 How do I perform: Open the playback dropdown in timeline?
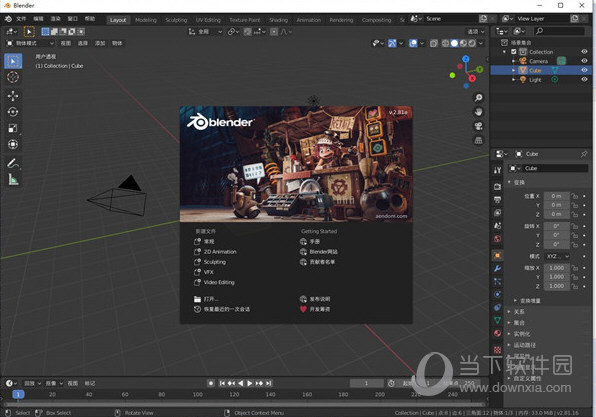click(32, 383)
